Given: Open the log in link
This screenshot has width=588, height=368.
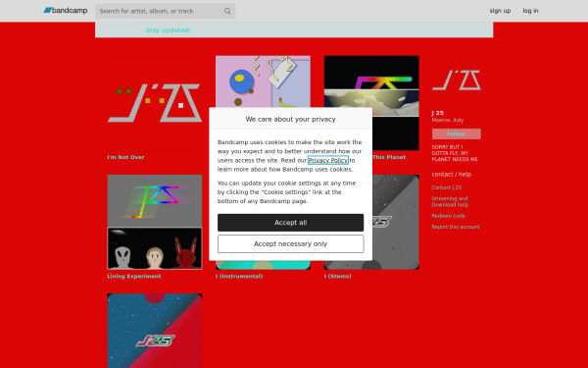Looking at the screenshot, I should click(x=530, y=11).
